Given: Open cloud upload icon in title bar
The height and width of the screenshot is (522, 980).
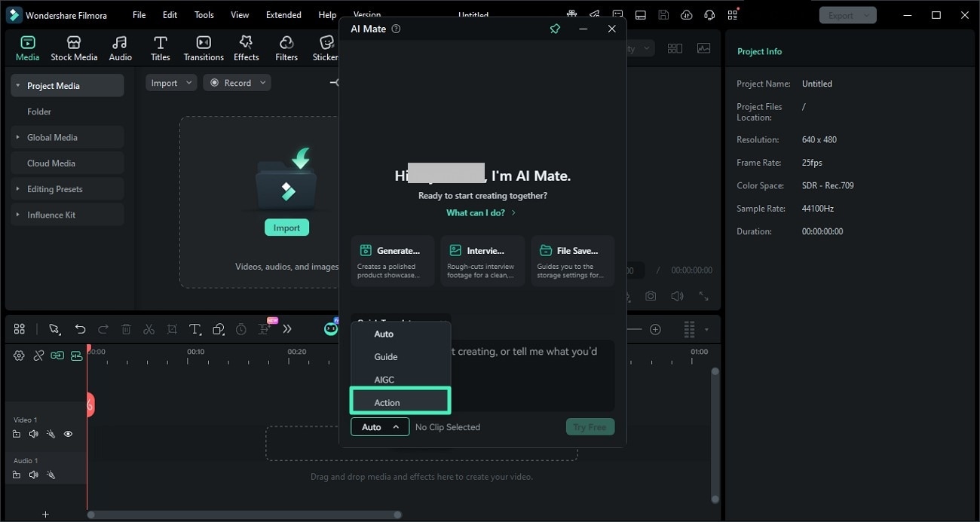Looking at the screenshot, I should pyautogui.click(x=686, y=15).
